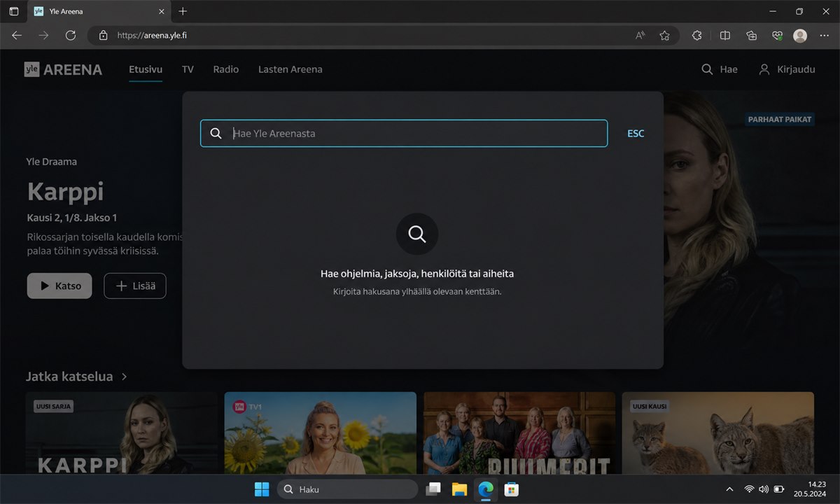This screenshot has height=504, width=840.
Task: Click the browser forward arrow
Action: pos(43,36)
